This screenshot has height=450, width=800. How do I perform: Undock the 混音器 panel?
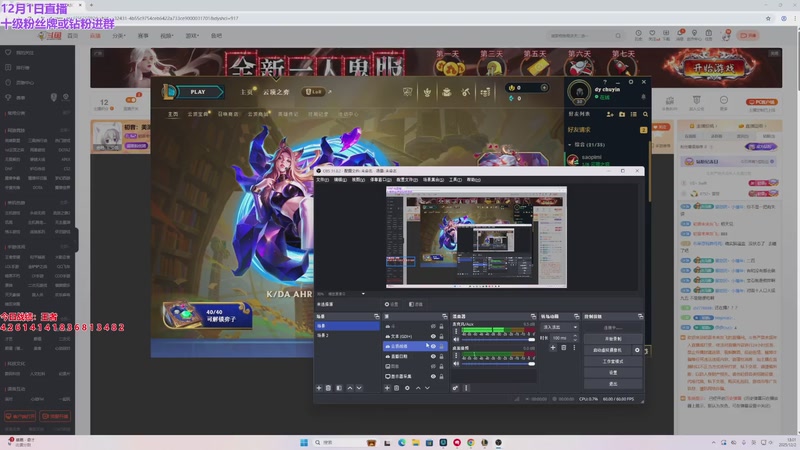pos(533,316)
